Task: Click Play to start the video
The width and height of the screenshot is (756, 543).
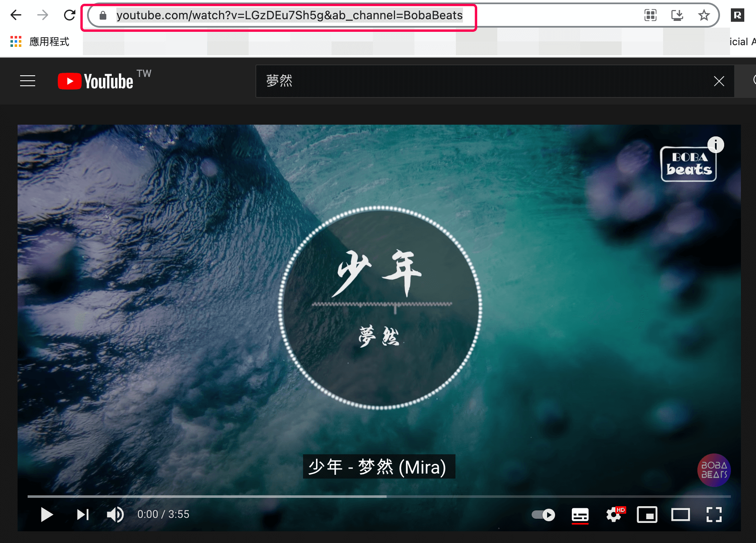Action: coord(46,515)
